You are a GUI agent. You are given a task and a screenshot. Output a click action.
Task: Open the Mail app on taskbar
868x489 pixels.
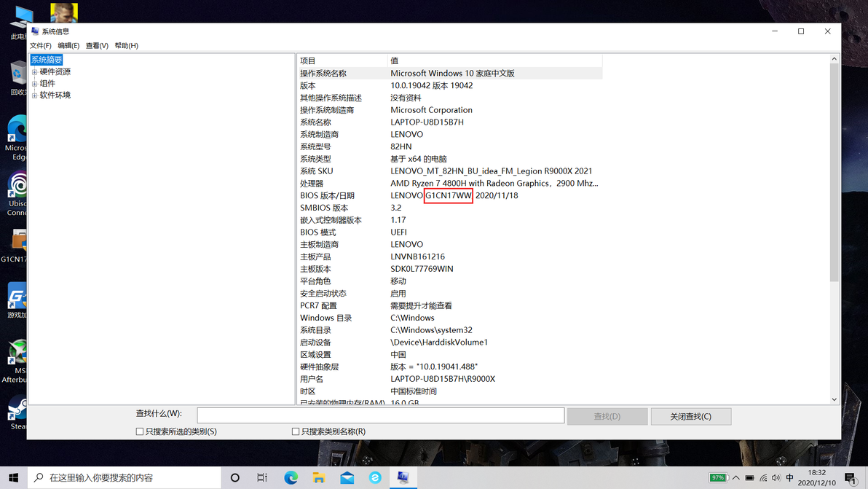347,478
